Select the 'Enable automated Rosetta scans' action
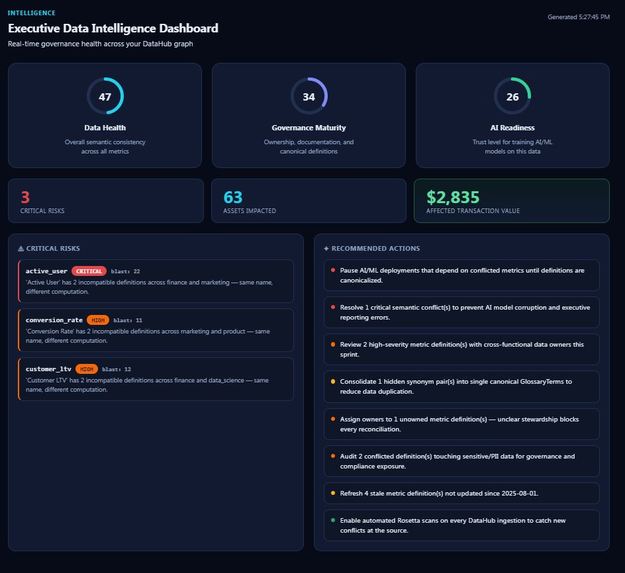The image size is (625, 573). 462,525
